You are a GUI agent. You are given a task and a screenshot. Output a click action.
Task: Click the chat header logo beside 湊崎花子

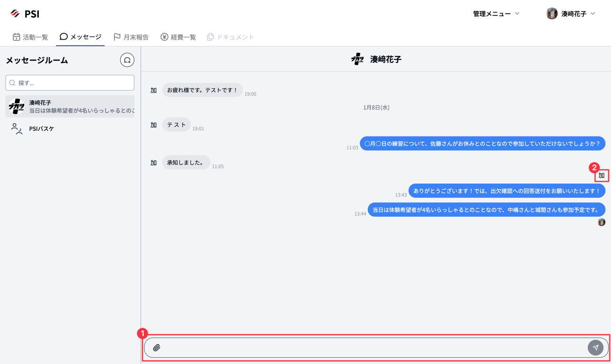tap(357, 59)
